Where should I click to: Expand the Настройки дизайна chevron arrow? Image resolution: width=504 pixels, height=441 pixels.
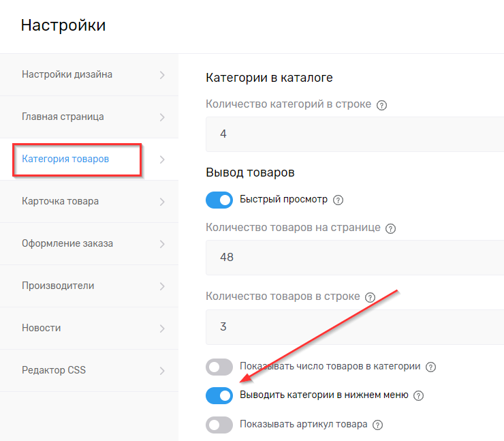click(162, 75)
